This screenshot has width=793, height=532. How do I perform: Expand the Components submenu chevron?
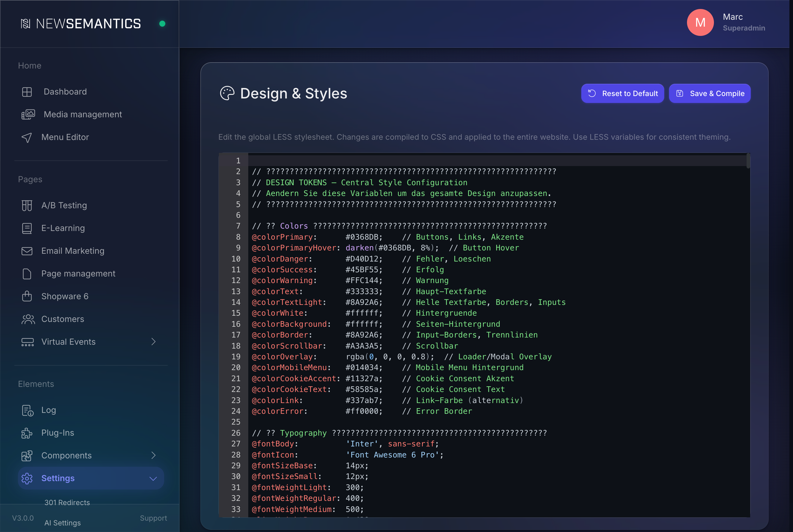click(x=154, y=455)
